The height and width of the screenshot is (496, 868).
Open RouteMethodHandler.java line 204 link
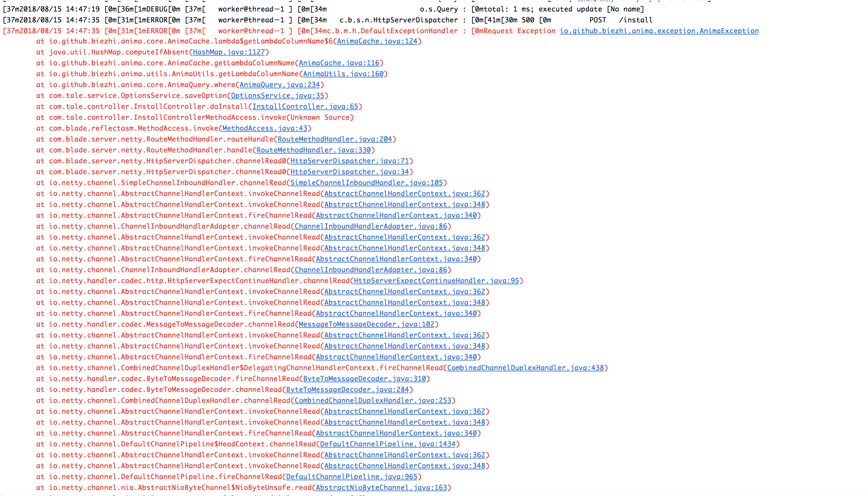(x=335, y=139)
